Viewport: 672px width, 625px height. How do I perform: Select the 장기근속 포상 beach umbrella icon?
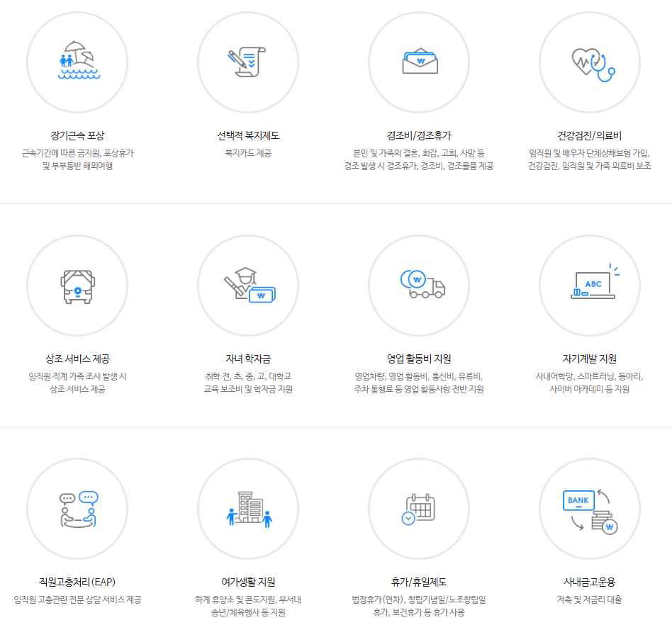(78, 62)
